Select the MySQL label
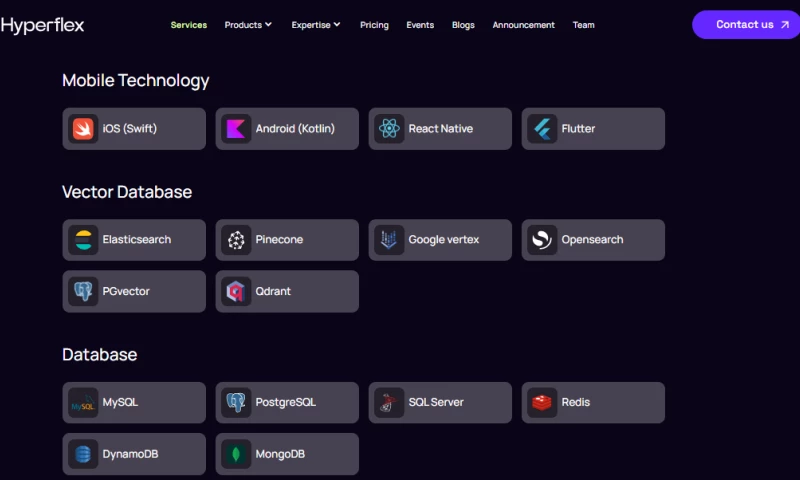This screenshot has width=800, height=480. [120, 402]
